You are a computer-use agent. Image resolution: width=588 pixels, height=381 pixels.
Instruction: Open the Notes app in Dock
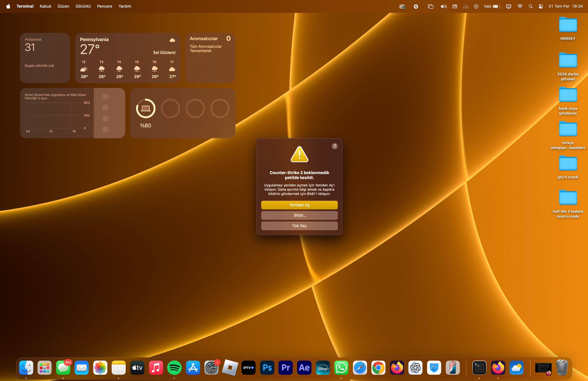[119, 368]
